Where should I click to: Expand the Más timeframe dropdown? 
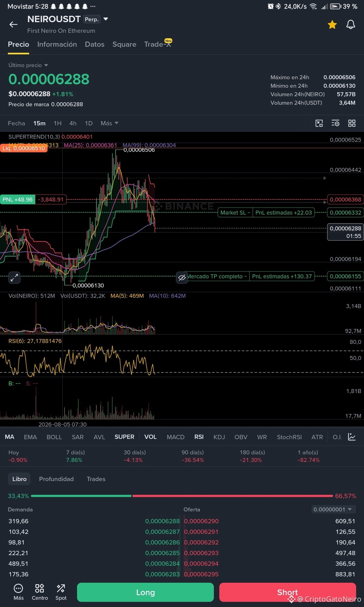click(x=109, y=123)
